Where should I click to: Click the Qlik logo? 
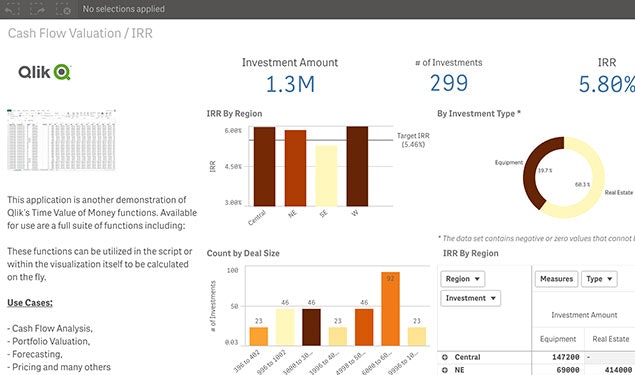tap(45, 72)
